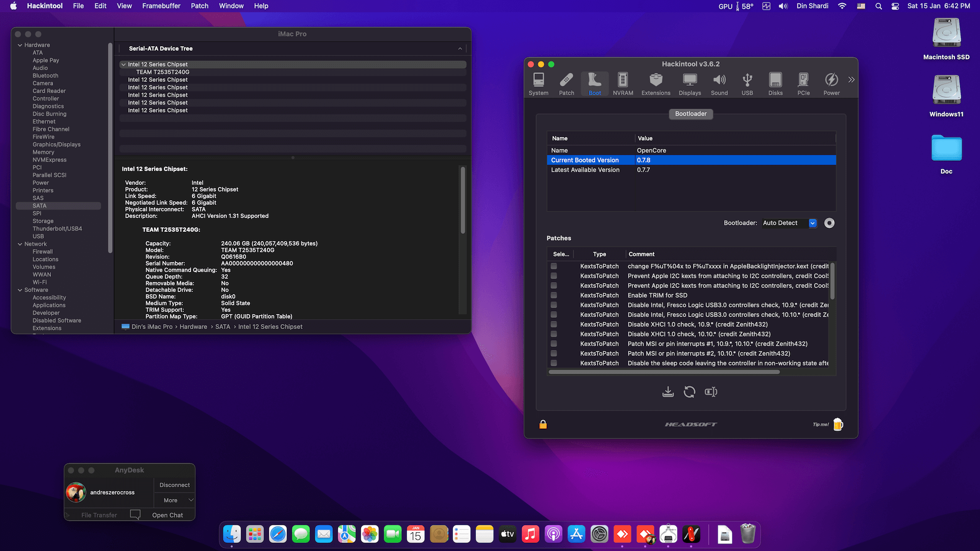Click Disconnect in AnyDesk panel

(175, 485)
